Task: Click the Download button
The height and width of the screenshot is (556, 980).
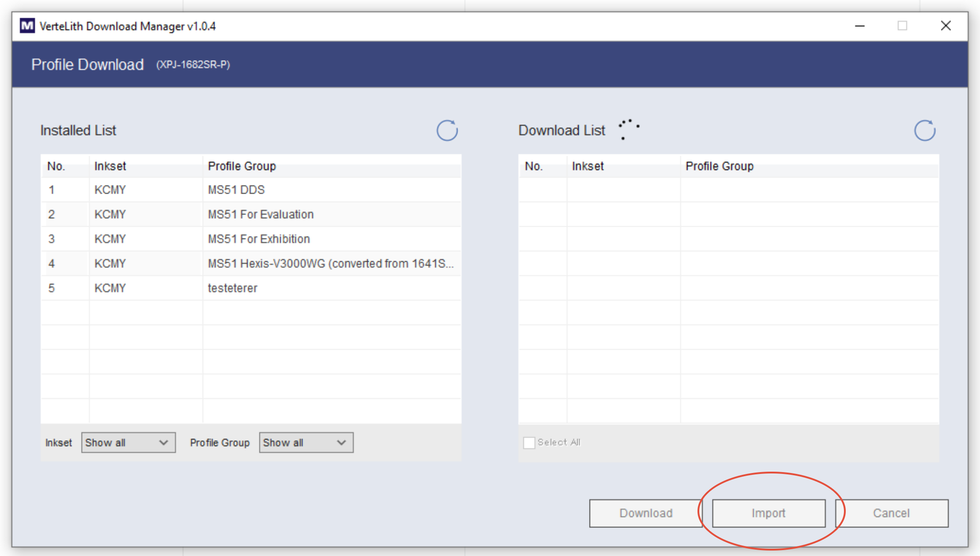Action: pyautogui.click(x=645, y=513)
